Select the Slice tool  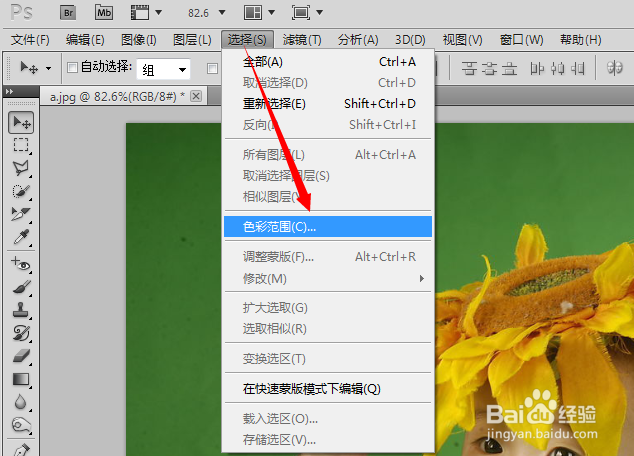21,214
